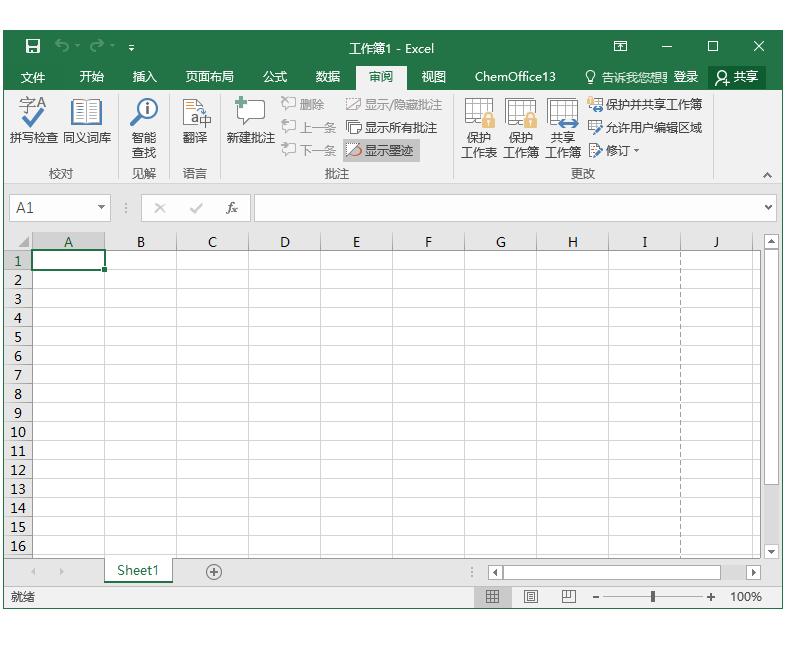The height and width of the screenshot is (645, 787).
Task: Select column D header
Action: (x=285, y=242)
